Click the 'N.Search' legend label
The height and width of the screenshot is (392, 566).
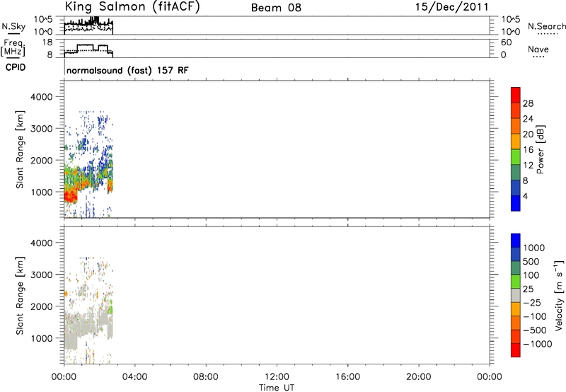(x=546, y=26)
